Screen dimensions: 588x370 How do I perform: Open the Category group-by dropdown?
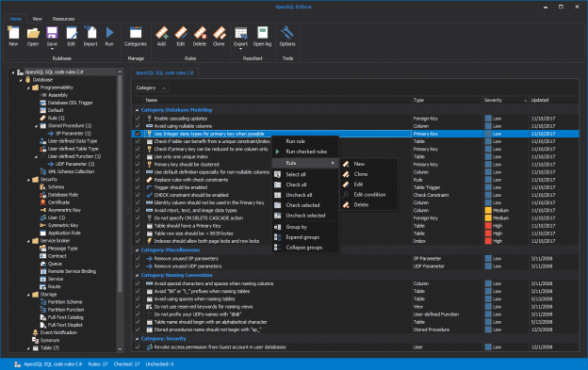click(151, 88)
